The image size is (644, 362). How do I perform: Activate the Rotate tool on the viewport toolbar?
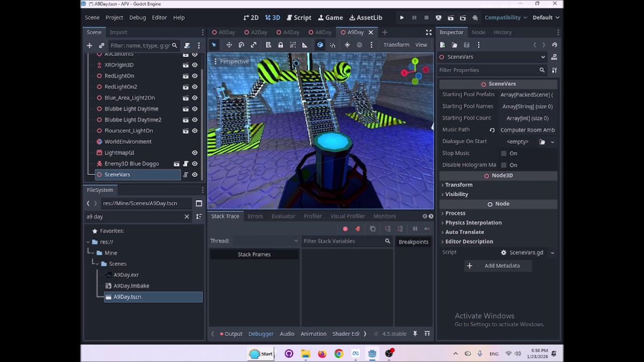[x=241, y=45]
